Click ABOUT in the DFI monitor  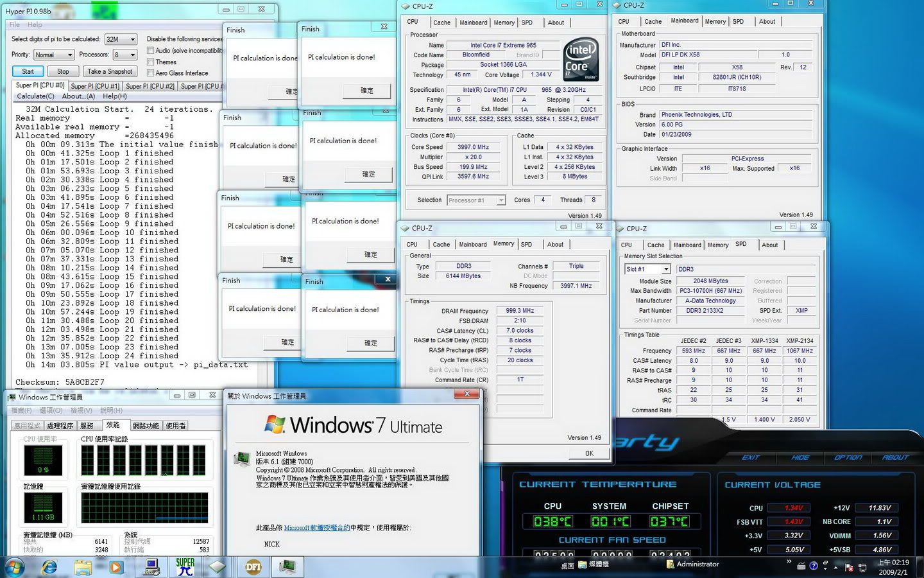[896, 457]
